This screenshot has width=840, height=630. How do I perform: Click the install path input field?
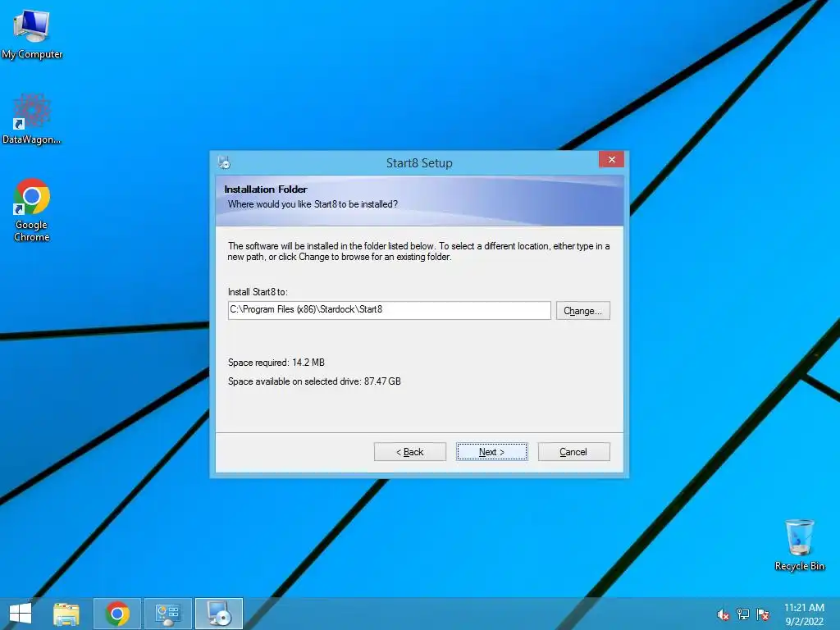pyautogui.click(x=390, y=310)
